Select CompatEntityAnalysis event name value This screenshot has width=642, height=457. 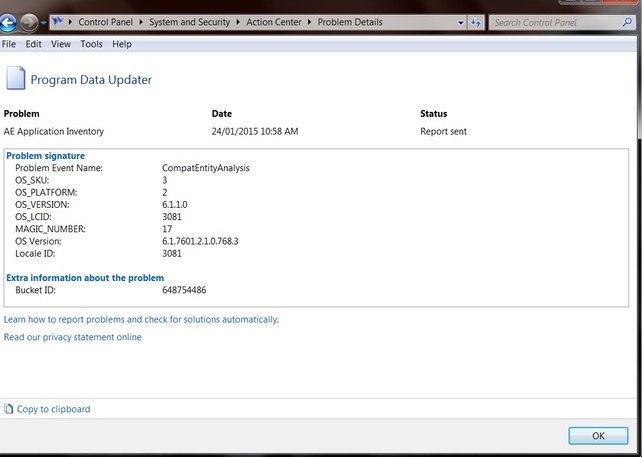point(206,168)
